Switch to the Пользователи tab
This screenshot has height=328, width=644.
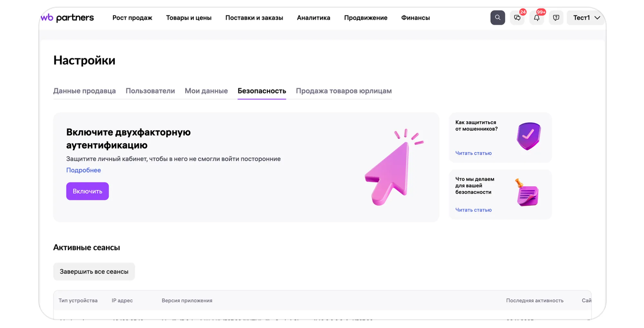tap(150, 91)
